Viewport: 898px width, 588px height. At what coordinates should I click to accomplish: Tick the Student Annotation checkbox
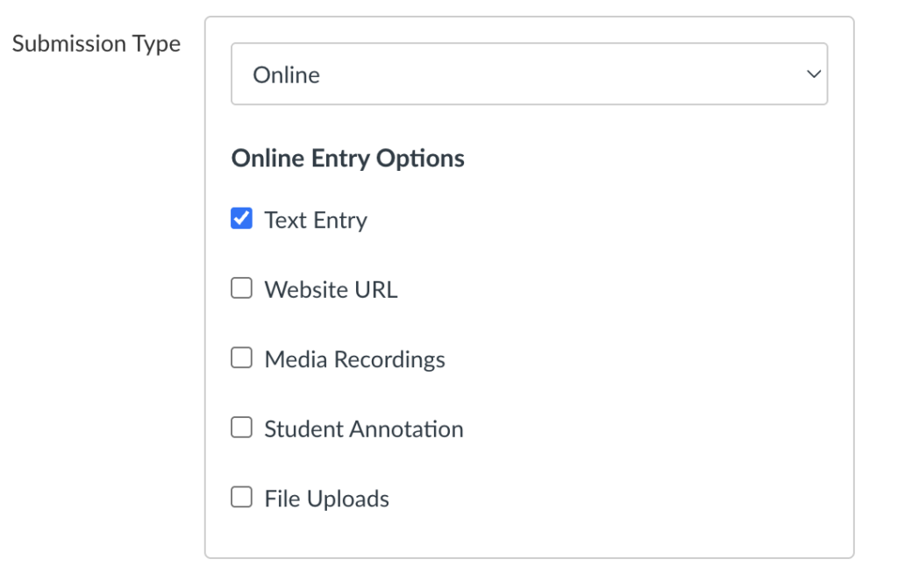pos(241,427)
